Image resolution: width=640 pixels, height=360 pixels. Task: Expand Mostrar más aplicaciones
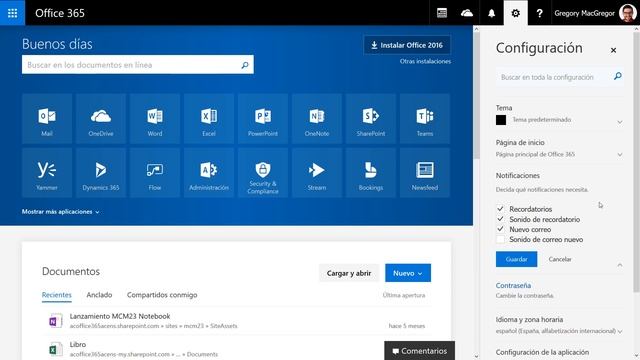pos(60,211)
